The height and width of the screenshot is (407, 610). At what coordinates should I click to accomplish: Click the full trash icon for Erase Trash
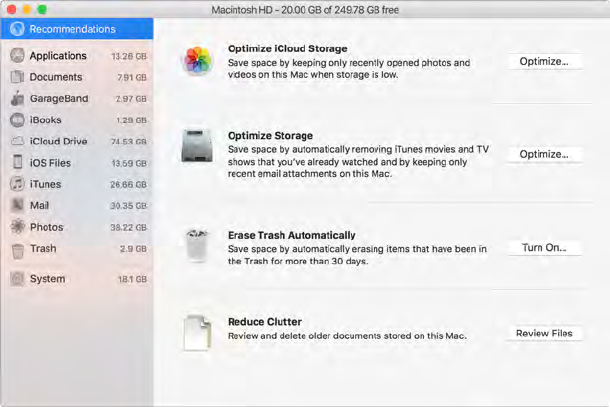click(196, 245)
